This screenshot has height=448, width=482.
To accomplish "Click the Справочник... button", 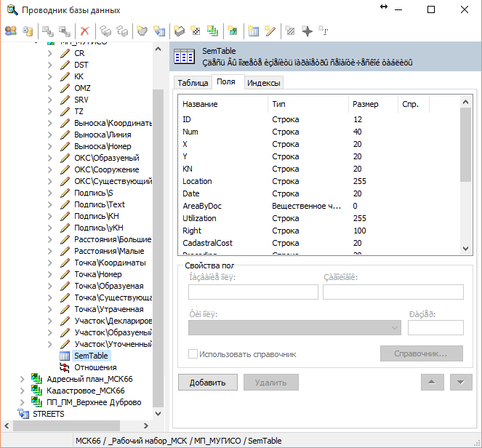I will click(422, 353).
